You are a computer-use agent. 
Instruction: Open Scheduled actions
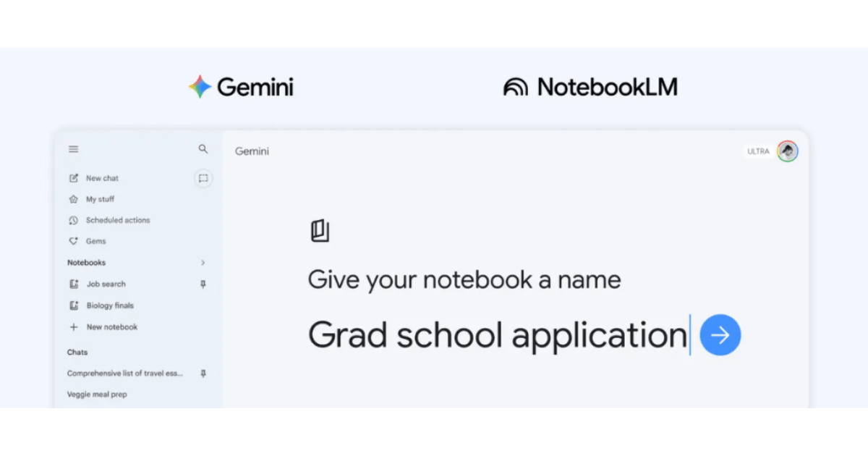point(117,220)
